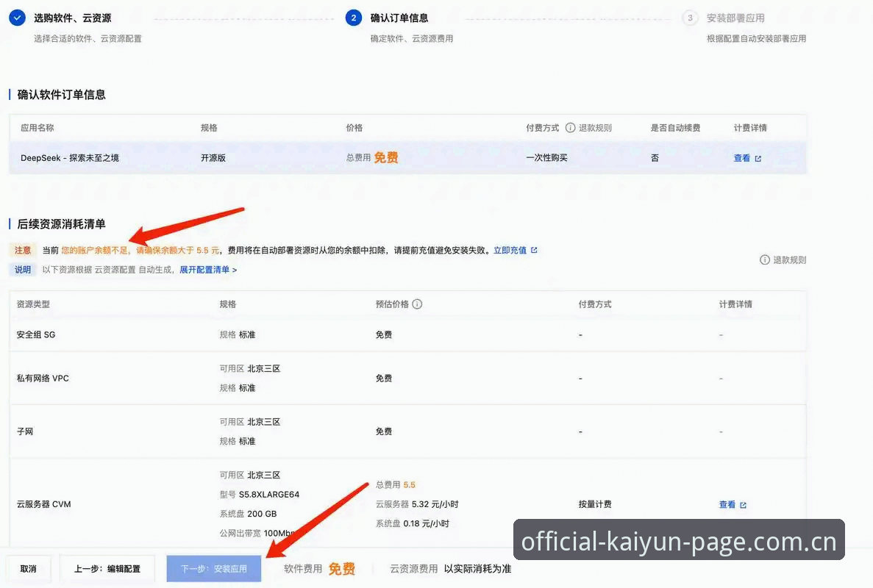Viewport: 873px width, 588px height.
Task: Click 一次性购买 payment cell
Action: click(x=546, y=158)
